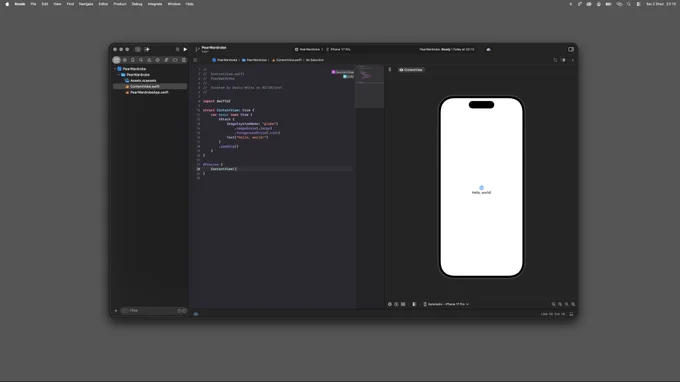Image resolution: width=680 pixels, height=382 pixels.
Task: Open the Source Control navigator icon
Action: 125,60
